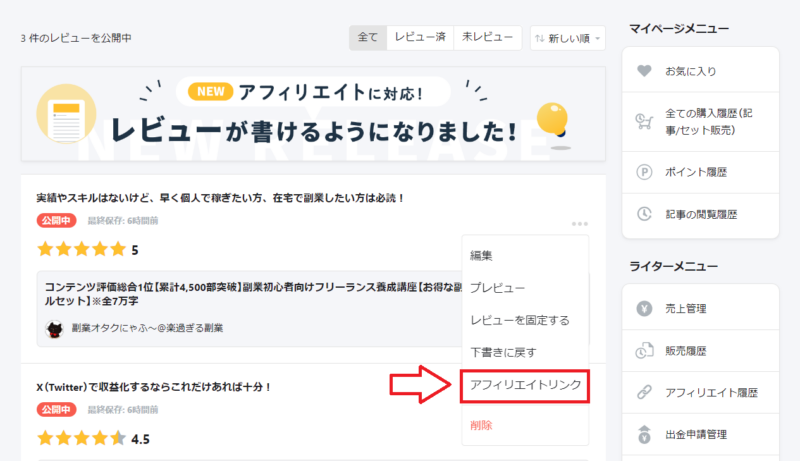The width and height of the screenshot is (800, 461).
Task: Click the 公開中 badge on Twitter review
Action: pos(56,409)
